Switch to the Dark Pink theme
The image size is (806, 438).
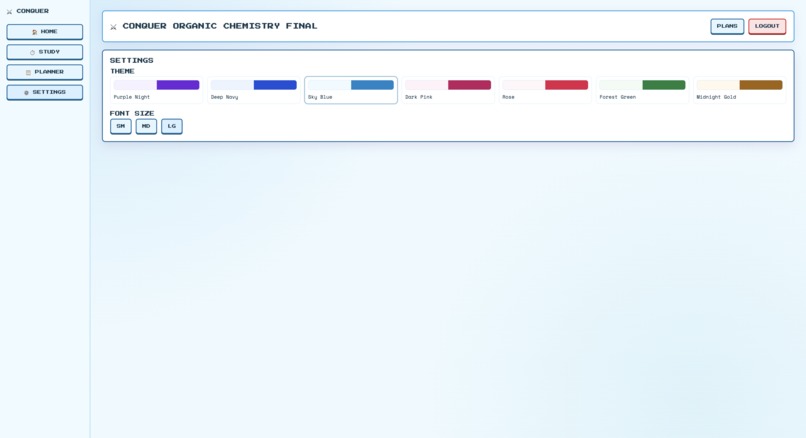tap(448, 90)
